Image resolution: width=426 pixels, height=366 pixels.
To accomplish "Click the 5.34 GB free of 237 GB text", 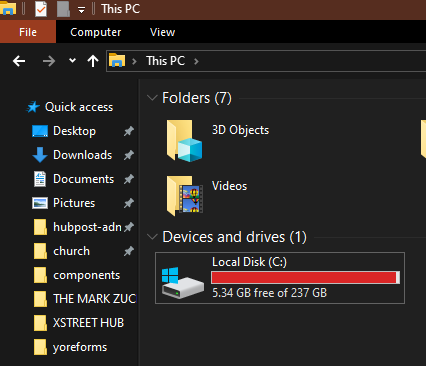I will tap(269, 293).
